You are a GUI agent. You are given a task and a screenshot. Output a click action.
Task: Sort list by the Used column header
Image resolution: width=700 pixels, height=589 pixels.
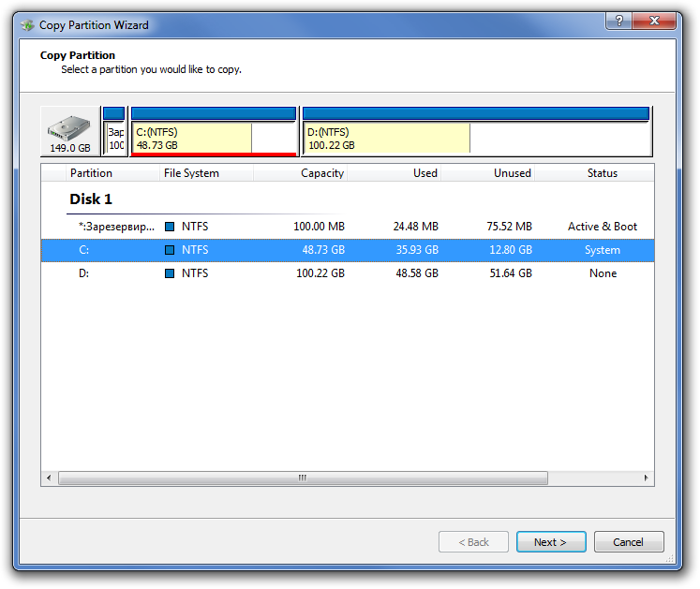424,173
